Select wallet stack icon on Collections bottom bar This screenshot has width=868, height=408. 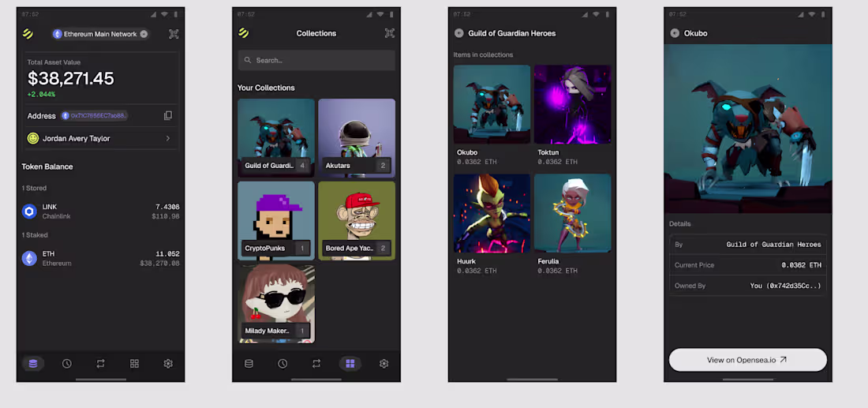[x=249, y=364]
